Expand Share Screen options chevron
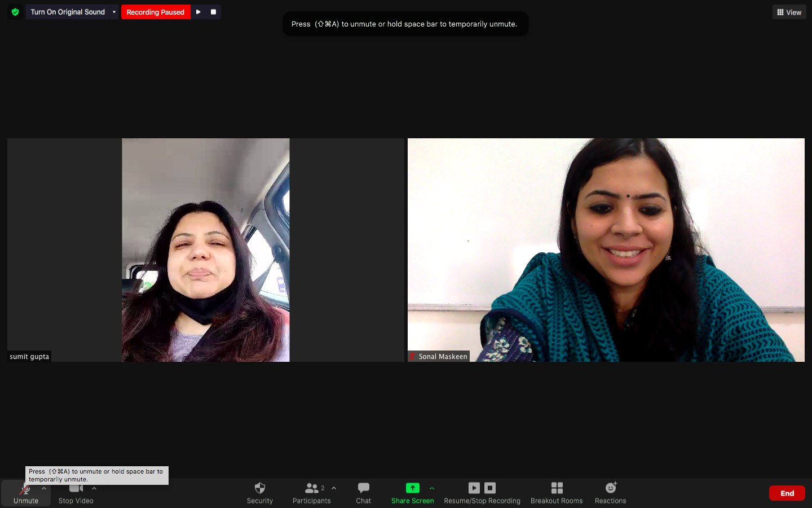 (x=432, y=488)
